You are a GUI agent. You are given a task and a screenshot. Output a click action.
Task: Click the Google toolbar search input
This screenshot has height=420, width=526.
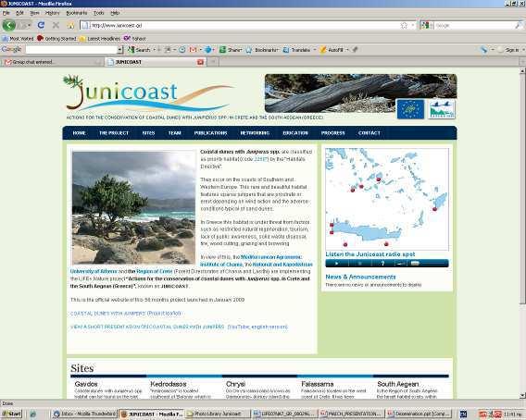tap(71, 50)
